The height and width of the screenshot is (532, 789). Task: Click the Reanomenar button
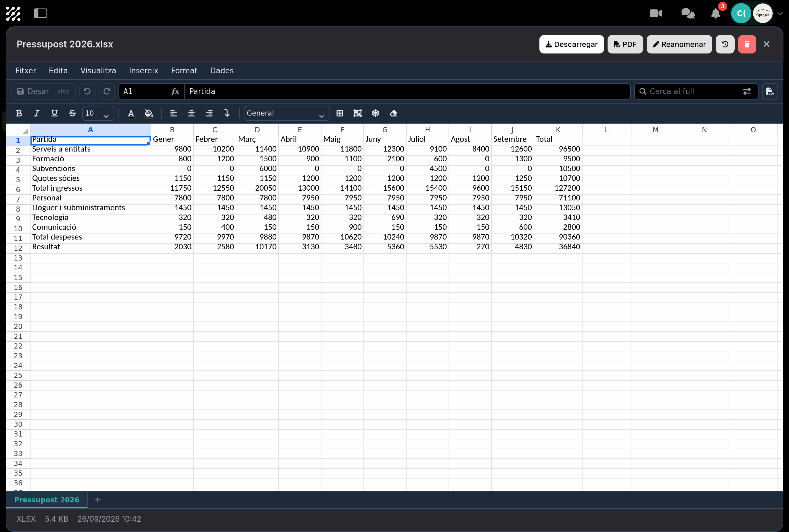pyautogui.click(x=679, y=44)
